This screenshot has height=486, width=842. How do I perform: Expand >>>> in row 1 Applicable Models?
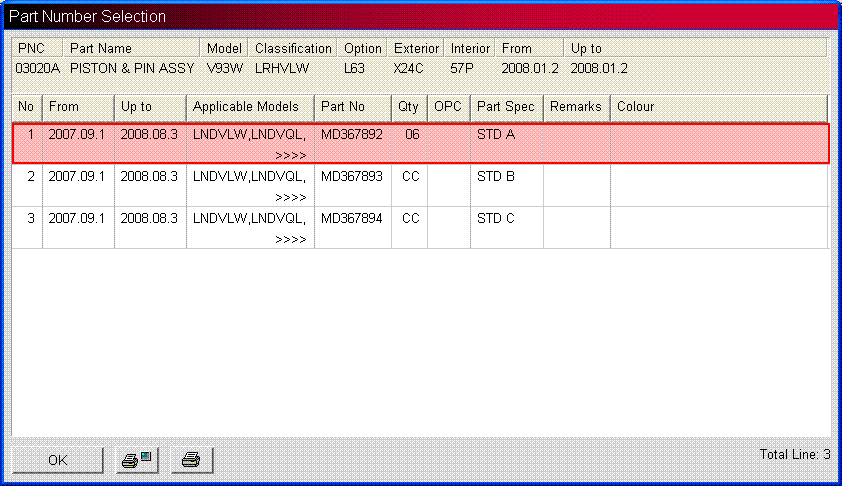point(290,155)
